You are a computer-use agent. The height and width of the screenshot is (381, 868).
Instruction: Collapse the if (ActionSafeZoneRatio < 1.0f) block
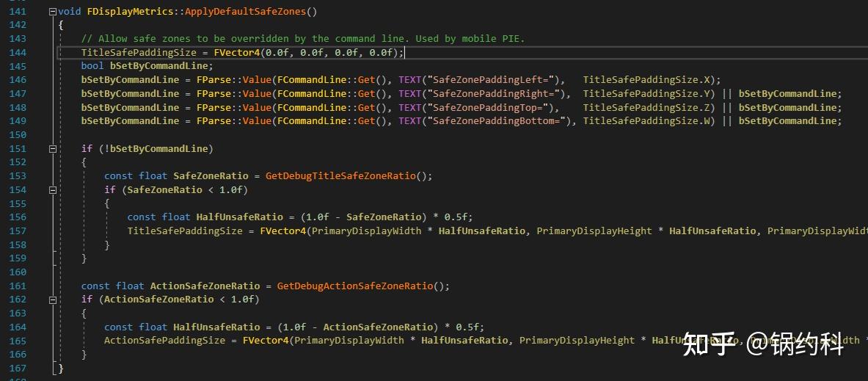point(53,300)
